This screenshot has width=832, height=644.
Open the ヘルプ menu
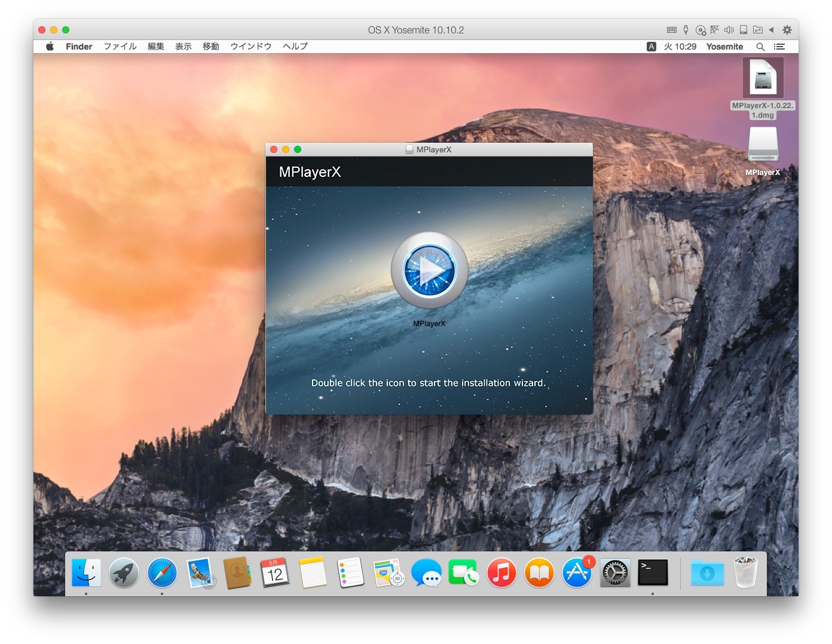tap(295, 47)
